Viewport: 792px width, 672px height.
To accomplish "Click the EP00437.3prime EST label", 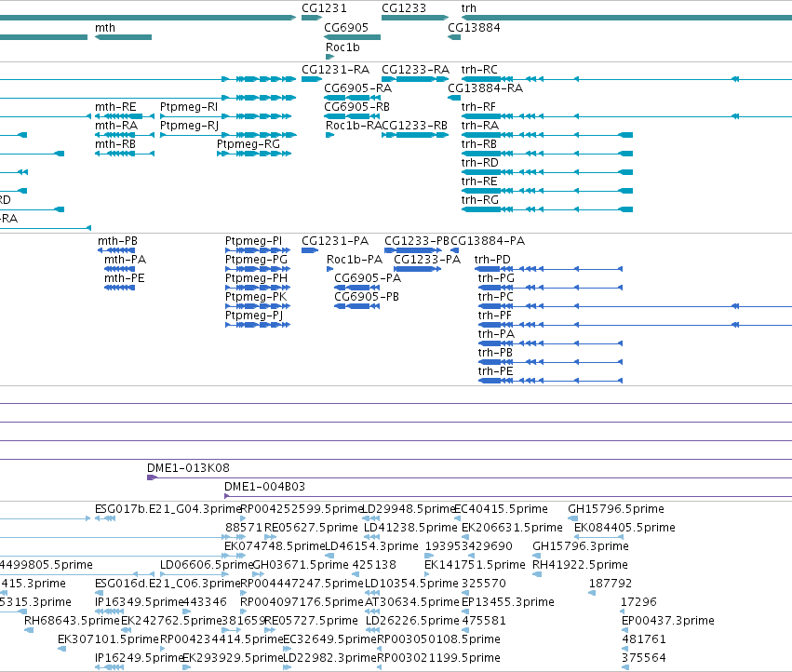I will click(x=667, y=621).
